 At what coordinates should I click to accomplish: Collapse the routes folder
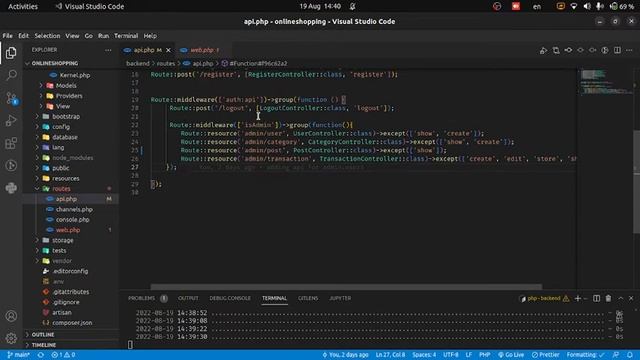pyautogui.click(x=61, y=189)
